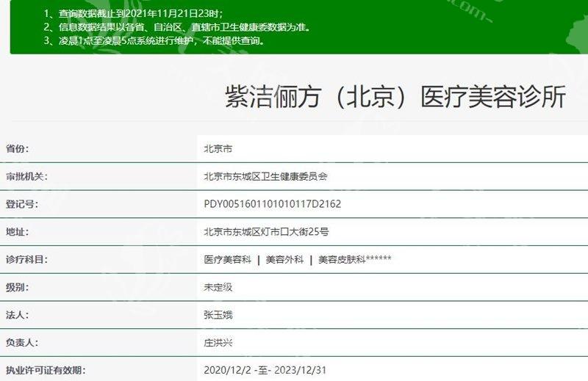Click the 医疗美容科 entry

(x=228, y=259)
